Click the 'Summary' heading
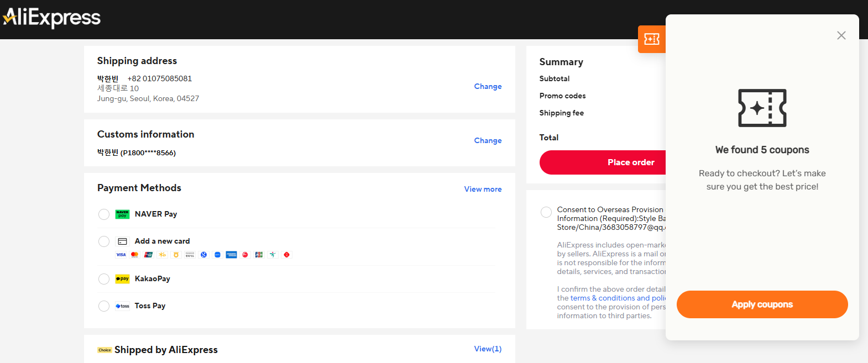 [561, 62]
